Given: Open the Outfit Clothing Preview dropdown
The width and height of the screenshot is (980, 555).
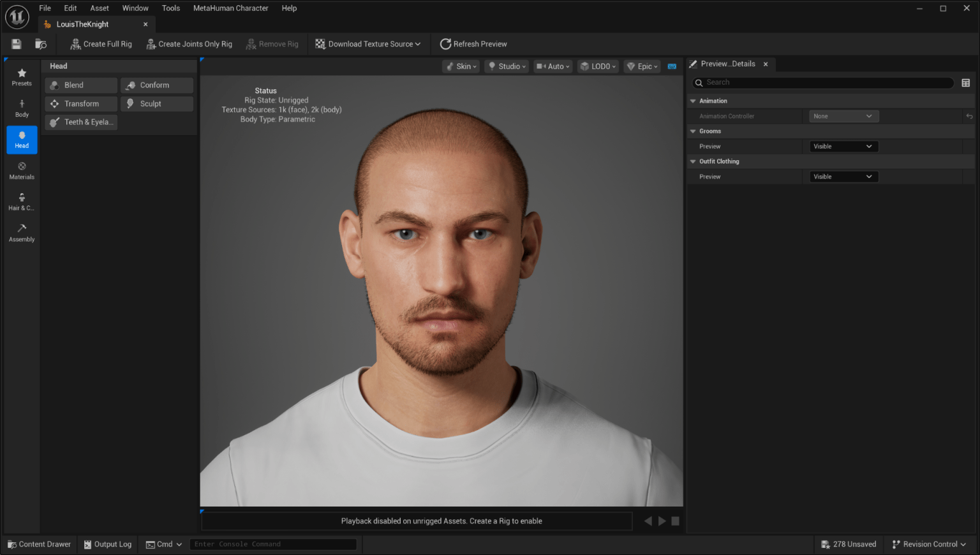Looking at the screenshot, I should coord(843,177).
